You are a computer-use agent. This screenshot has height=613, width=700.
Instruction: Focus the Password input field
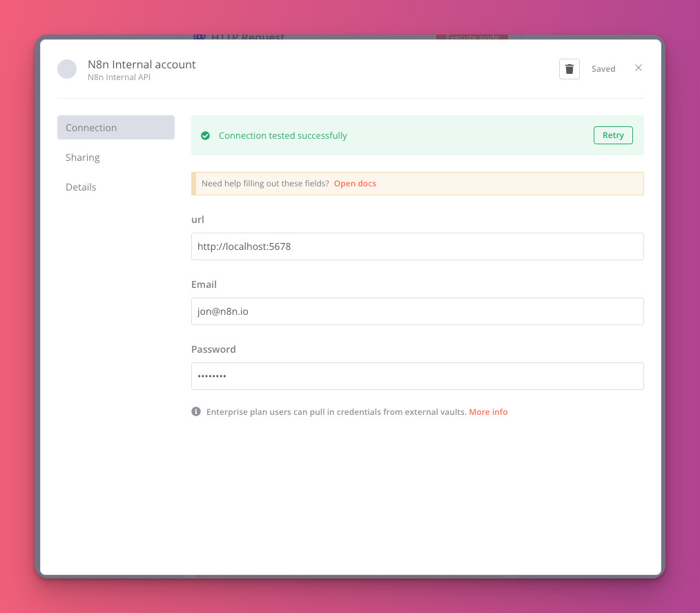pyautogui.click(x=418, y=376)
